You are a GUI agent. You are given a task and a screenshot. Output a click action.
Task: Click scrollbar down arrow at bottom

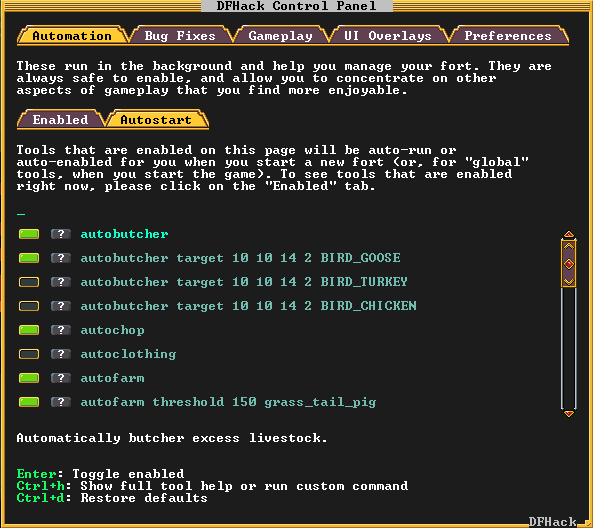pyautogui.click(x=569, y=413)
